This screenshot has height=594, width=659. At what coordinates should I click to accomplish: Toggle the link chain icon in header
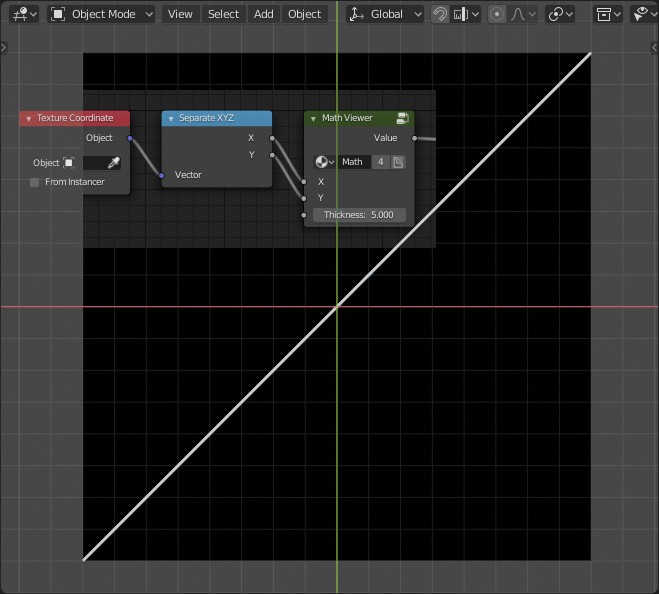(558, 14)
